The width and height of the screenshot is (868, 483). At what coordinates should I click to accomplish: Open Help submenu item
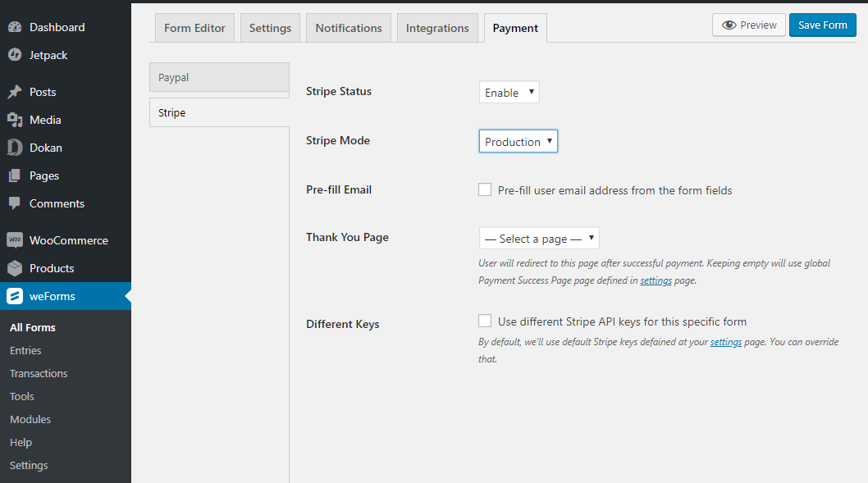point(21,442)
